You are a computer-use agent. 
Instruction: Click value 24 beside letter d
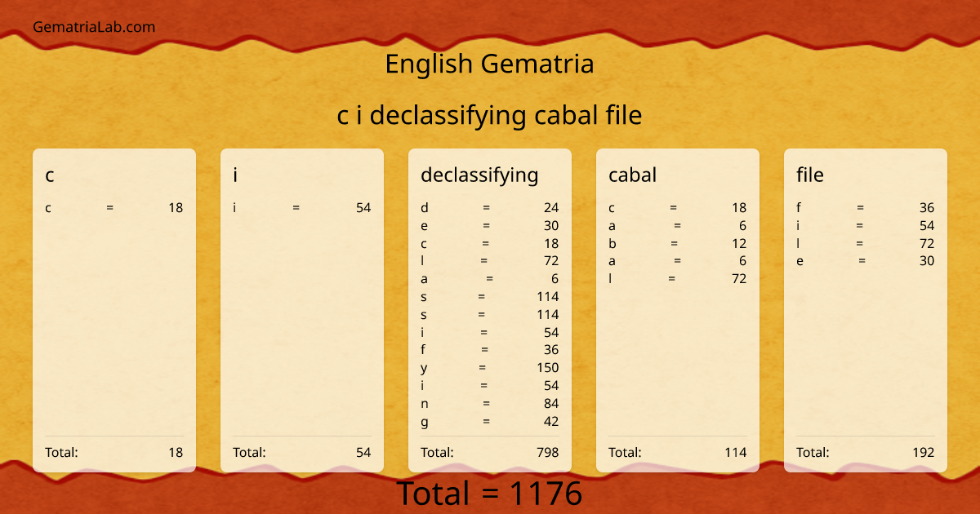click(x=551, y=208)
